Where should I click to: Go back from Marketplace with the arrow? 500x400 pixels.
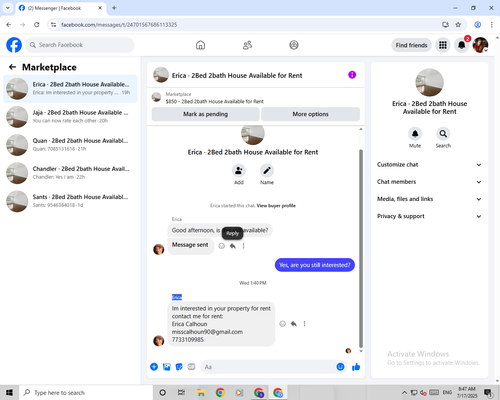point(12,67)
